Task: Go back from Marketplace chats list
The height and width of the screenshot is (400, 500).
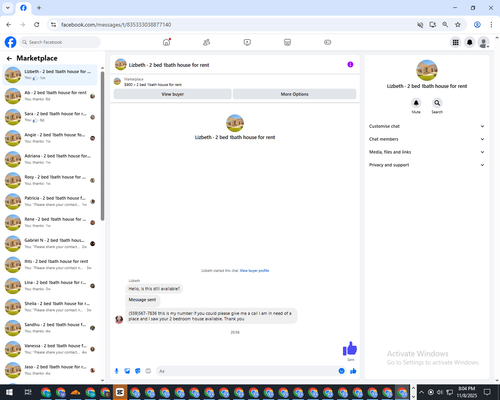Action: [x=9, y=58]
